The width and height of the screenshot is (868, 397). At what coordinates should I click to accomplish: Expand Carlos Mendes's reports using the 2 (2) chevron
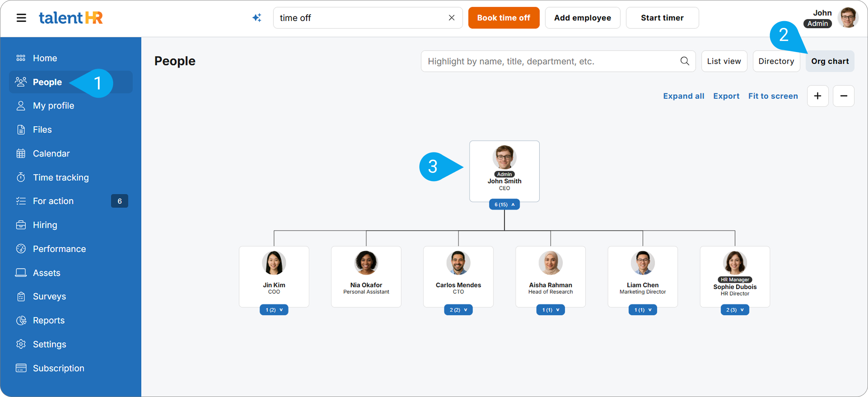click(458, 309)
